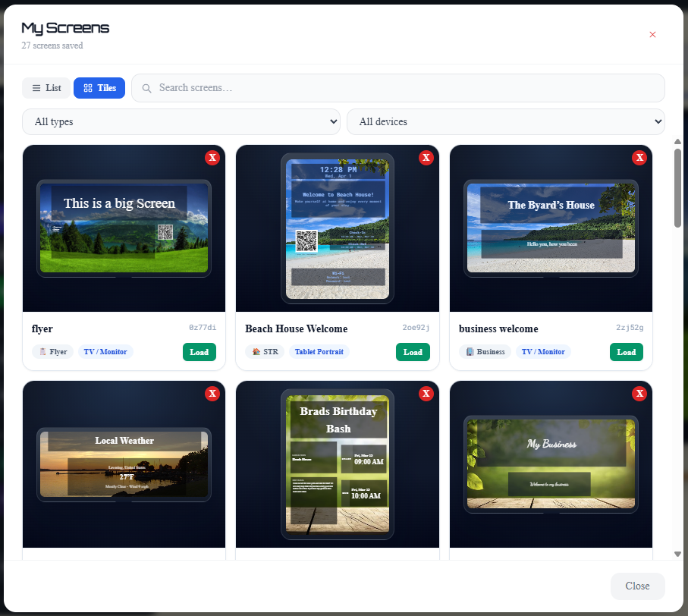Click TV / Monitor tag on flyer

105,351
